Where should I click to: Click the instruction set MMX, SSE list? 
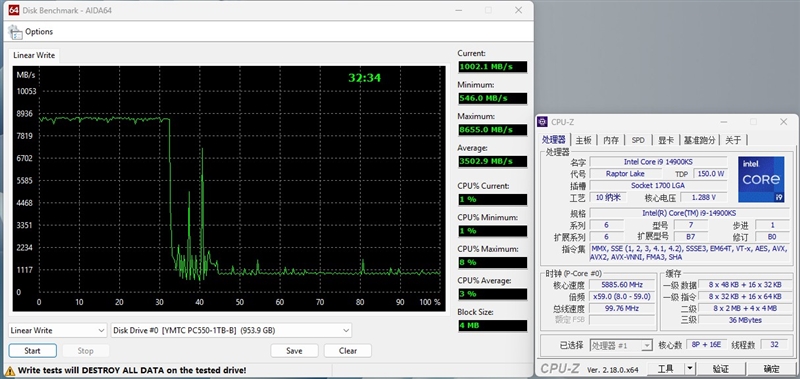[689, 253]
